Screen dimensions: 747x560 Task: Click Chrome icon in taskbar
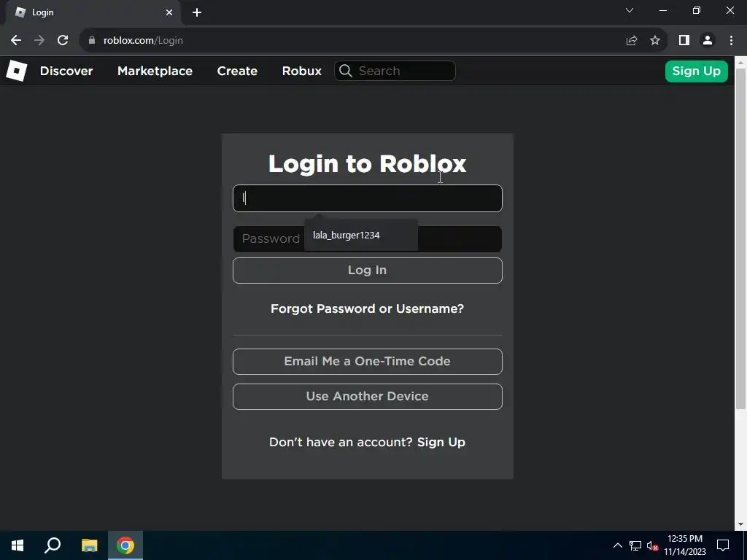tap(125, 545)
